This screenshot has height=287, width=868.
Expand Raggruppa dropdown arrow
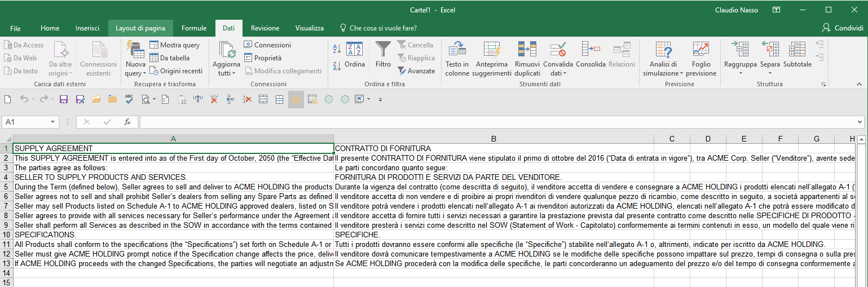coord(741,73)
